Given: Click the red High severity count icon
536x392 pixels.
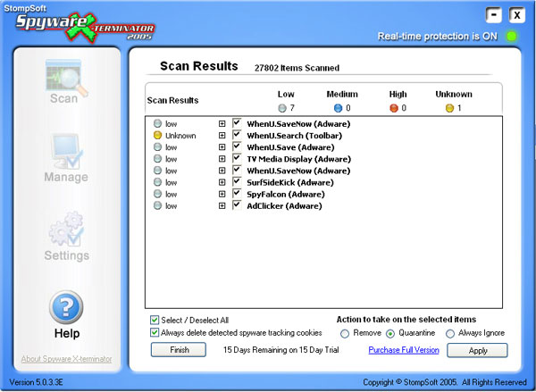Looking at the screenshot, I should click(394, 108).
